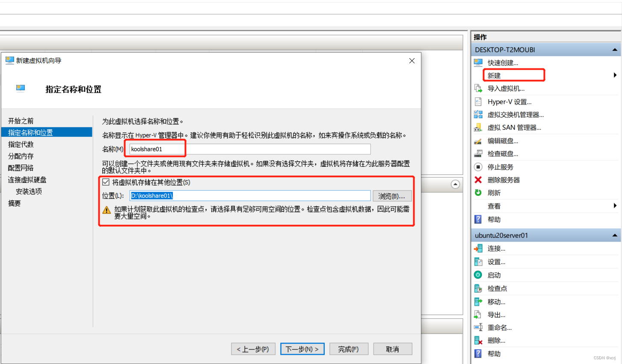Click 导出... action text
Image resolution: width=622 pixels, height=364 pixels.
496,315
